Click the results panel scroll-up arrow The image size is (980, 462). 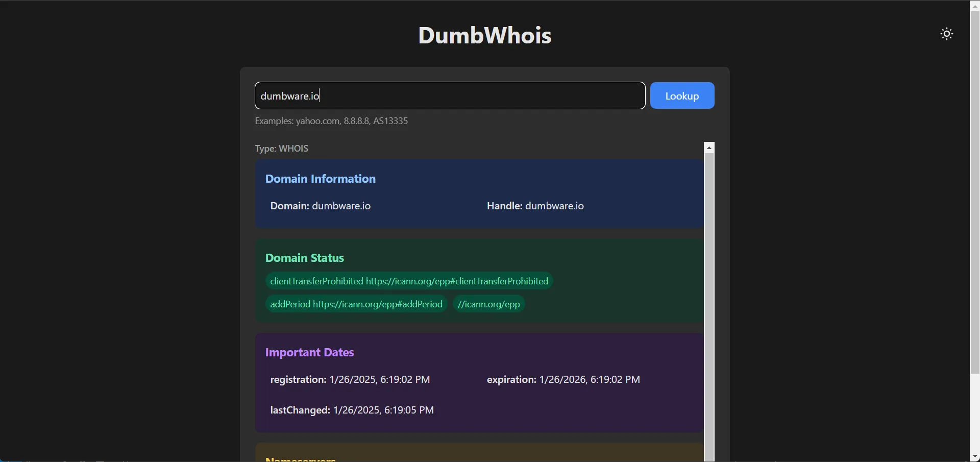click(x=709, y=148)
